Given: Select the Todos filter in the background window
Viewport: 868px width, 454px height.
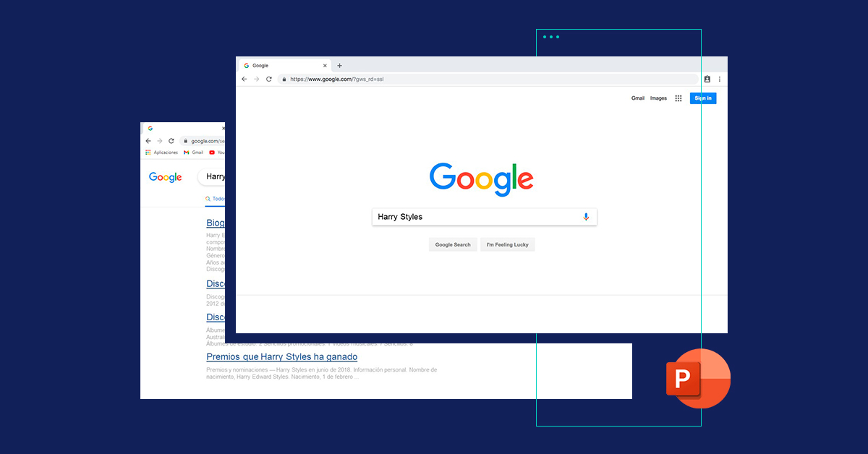Looking at the screenshot, I should coord(214,198).
